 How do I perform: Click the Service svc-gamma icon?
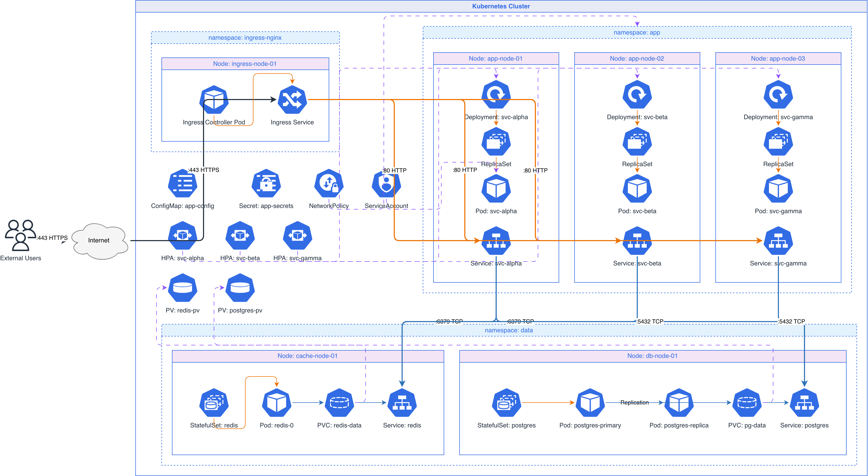pyautogui.click(x=778, y=241)
